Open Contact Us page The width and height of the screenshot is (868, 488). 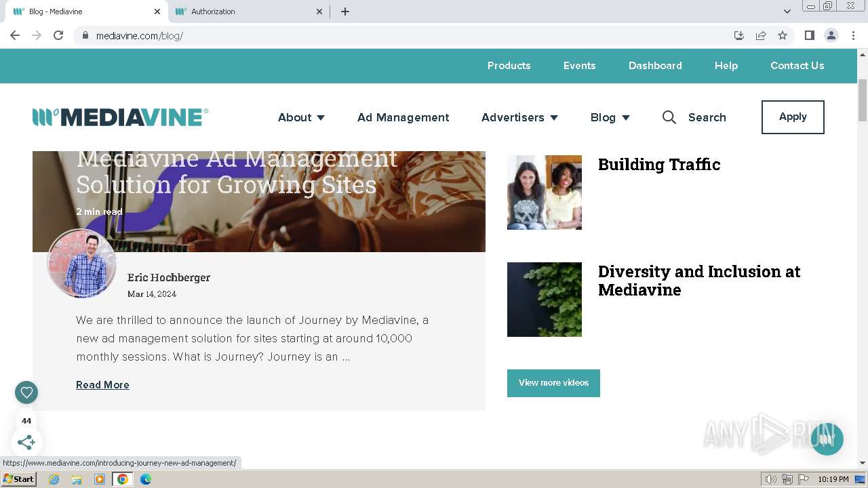pos(797,66)
